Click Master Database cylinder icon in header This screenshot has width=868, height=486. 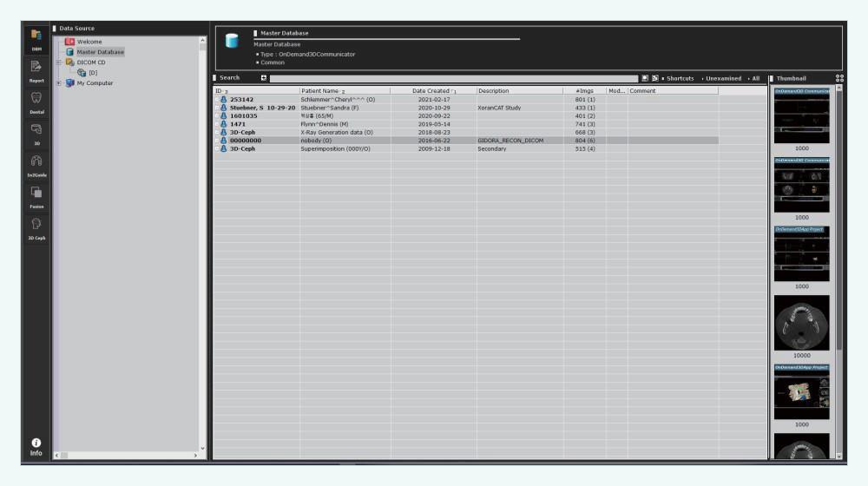(x=232, y=41)
